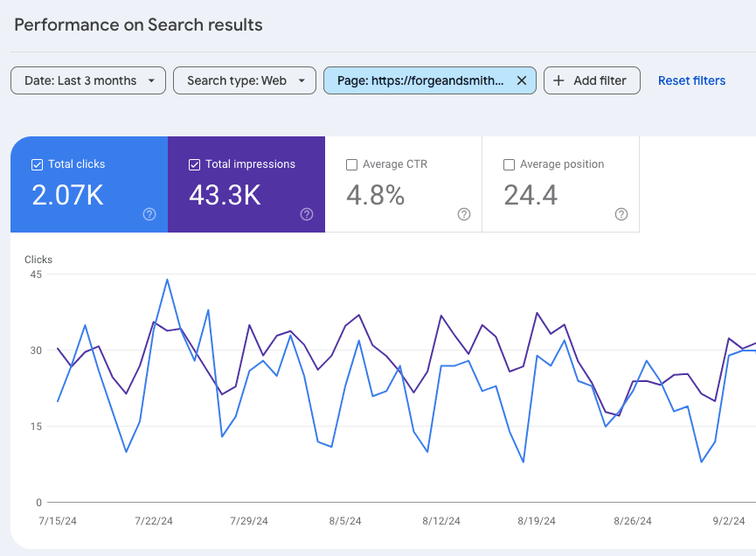
Task: Click the 7/22/24 clicks peak on chart
Action: [167, 280]
